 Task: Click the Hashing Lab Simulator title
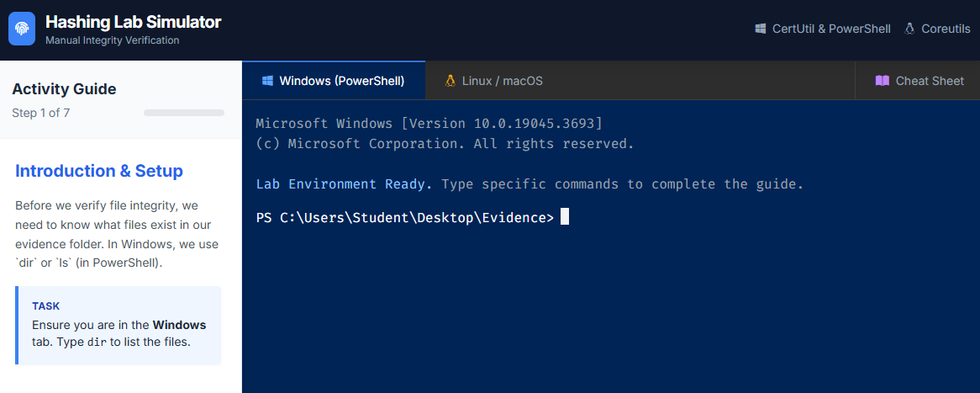pos(134,22)
